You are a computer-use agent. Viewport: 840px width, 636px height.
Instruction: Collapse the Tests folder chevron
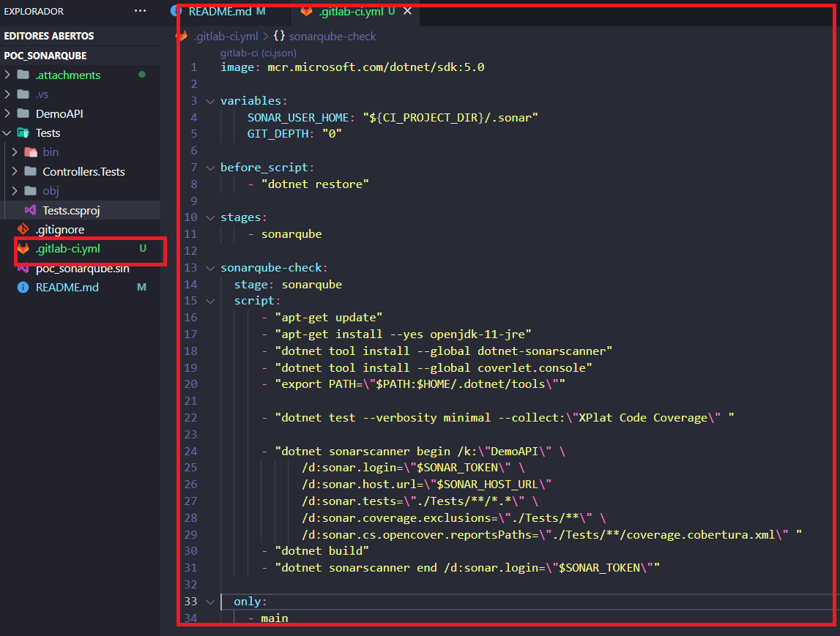point(7,132)
